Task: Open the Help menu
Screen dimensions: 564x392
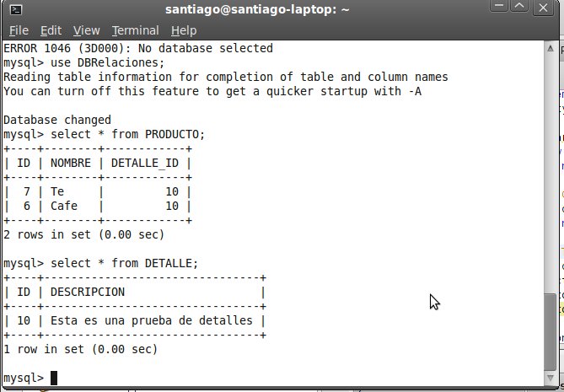Action: click(184, 30)
